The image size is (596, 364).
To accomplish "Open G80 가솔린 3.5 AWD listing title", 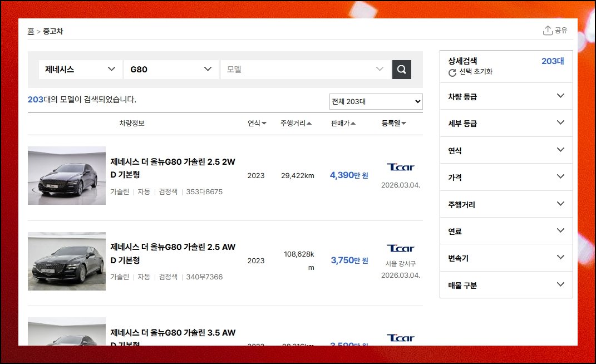I will tap(173, 337).
